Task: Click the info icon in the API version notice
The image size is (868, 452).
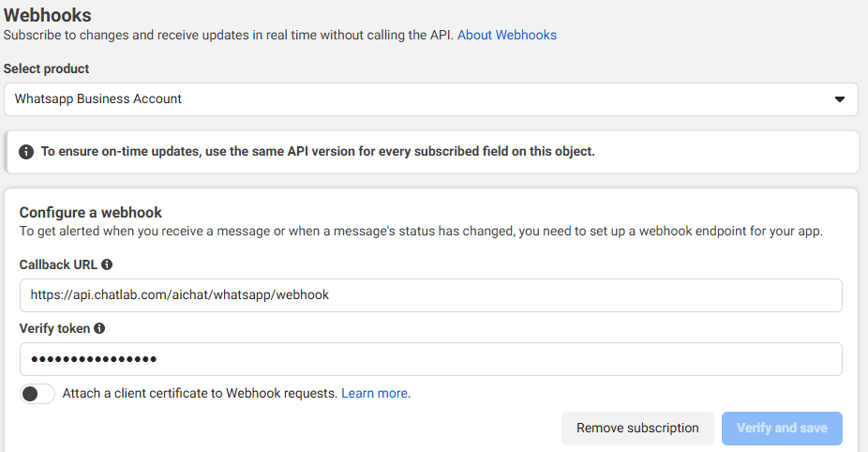Action: pos(26,151)
